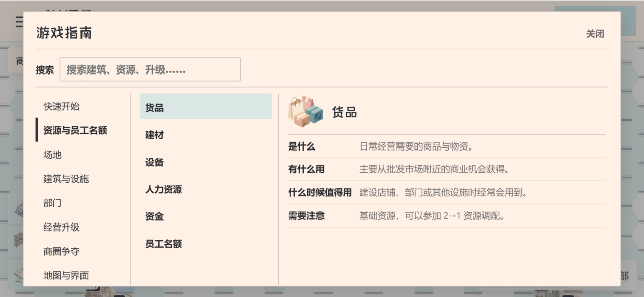Click the 货品 goods icon image
Screen dimensions: 644x297
(x=305, y=111)
